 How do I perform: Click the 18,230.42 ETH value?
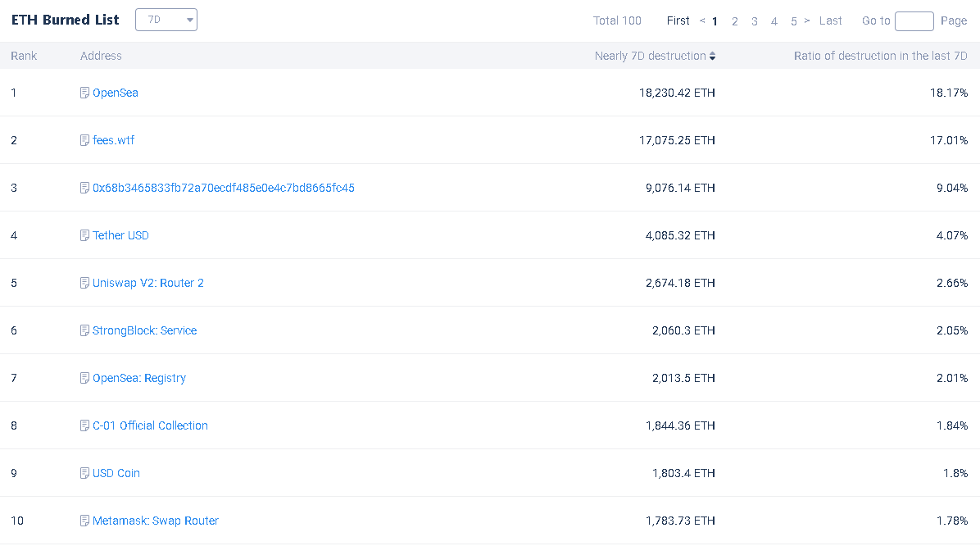(677, 93)
